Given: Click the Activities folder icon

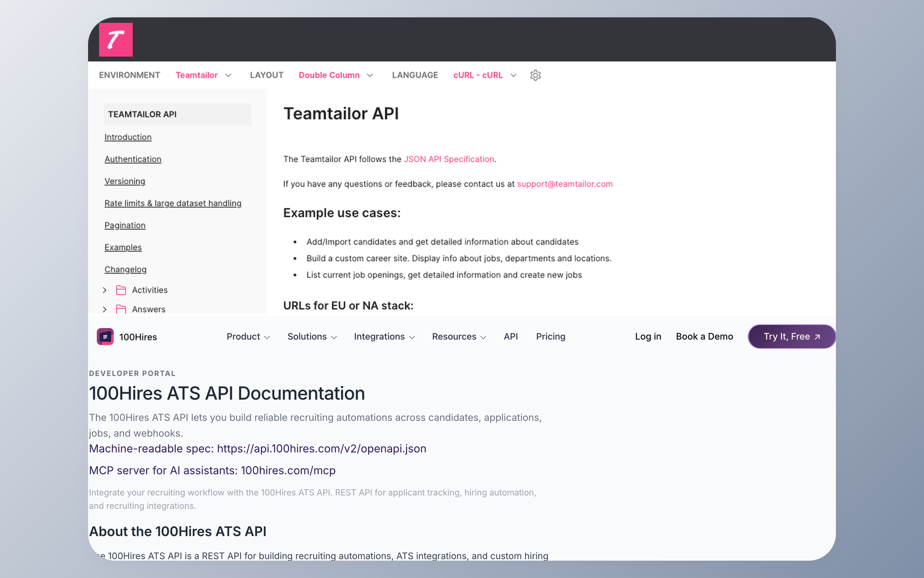Looking at the screenshot, I should click(x=121, y=290).
